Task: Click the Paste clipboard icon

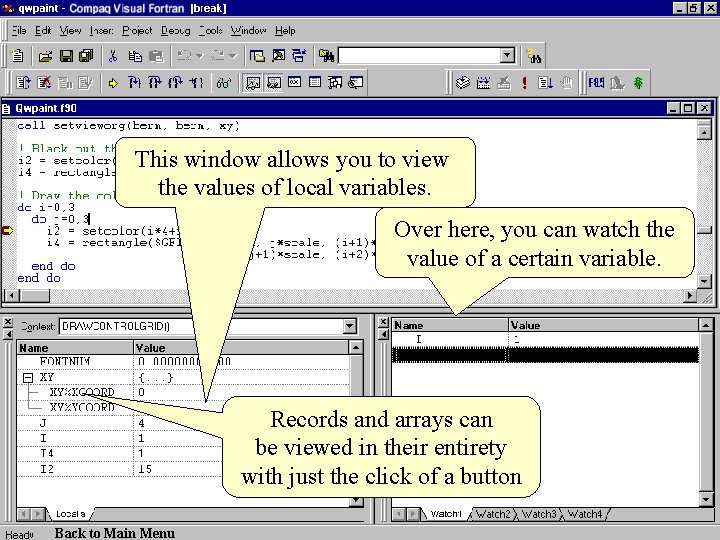Action: [156, 56]
